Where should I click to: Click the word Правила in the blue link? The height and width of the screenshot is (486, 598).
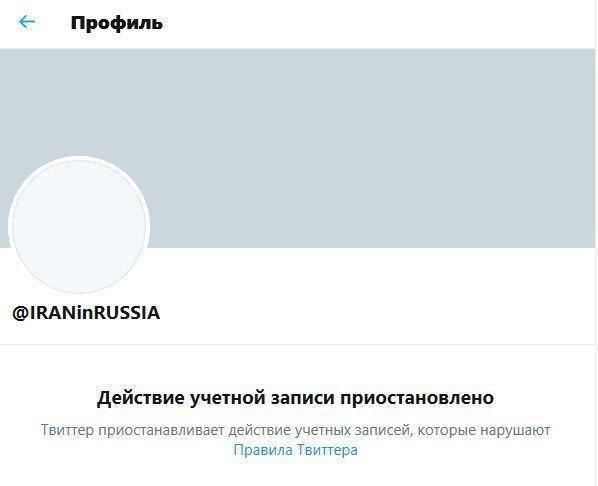click(263, 450)
